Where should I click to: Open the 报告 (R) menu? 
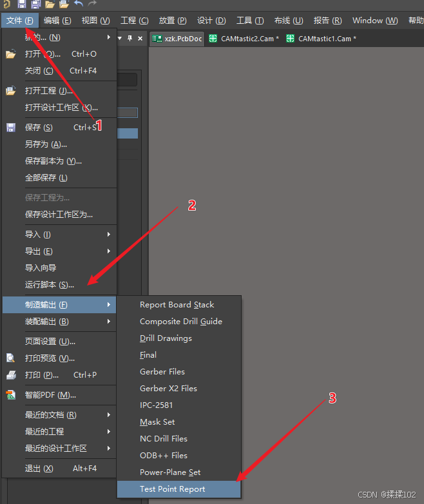pos(327,21)
